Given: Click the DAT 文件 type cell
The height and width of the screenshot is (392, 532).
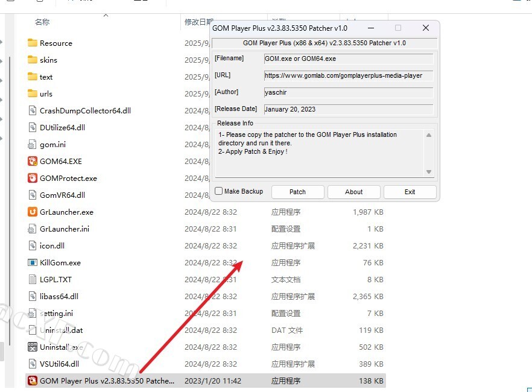Looking at the screenshot, I should click(x=287, y=330).
